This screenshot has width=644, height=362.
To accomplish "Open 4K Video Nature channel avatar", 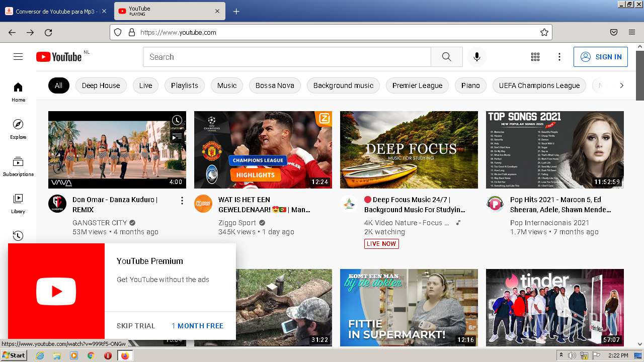I will click(349, 204).
